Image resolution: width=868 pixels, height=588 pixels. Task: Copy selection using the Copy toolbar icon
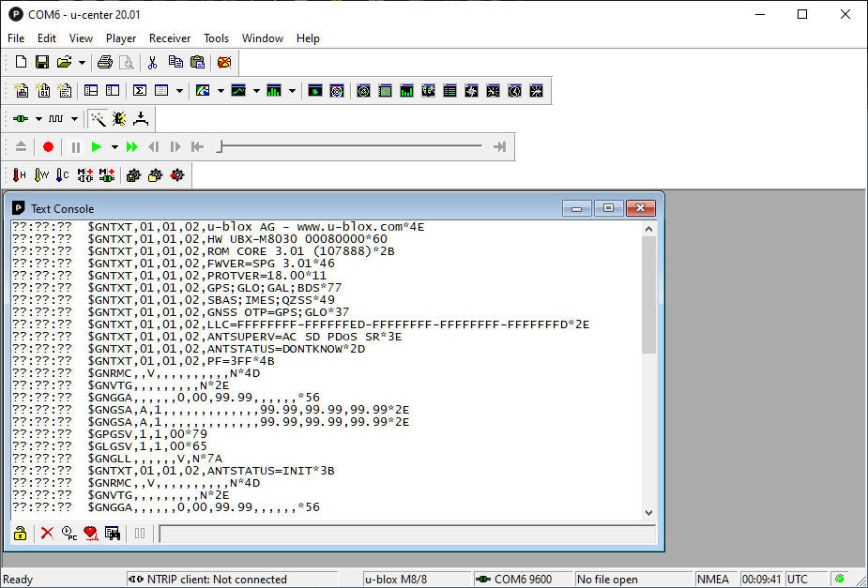175,62
